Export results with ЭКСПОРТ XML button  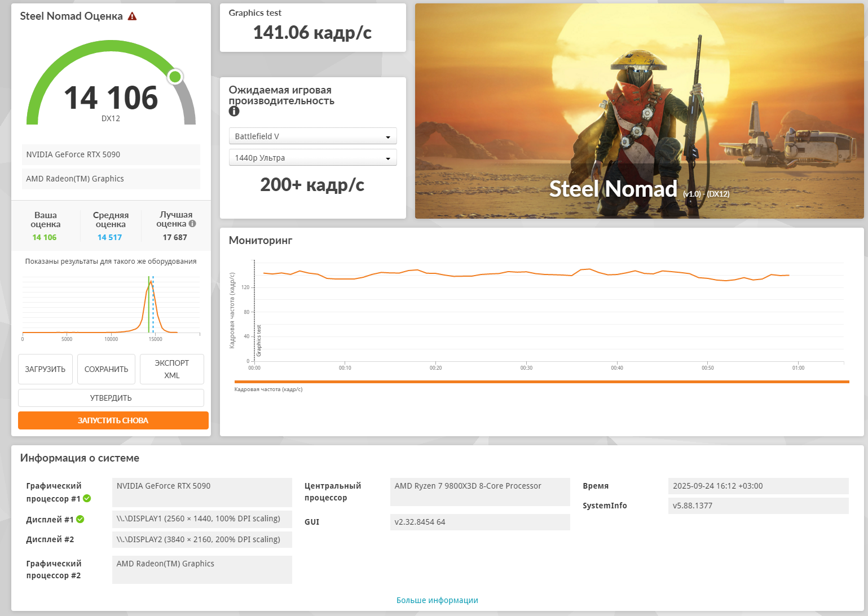pos(172,369)
